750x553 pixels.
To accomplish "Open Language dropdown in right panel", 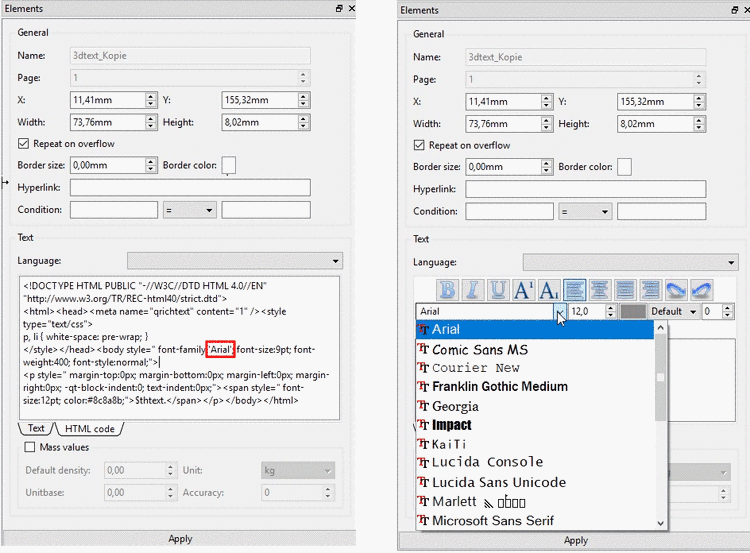I will coord(630,262).
